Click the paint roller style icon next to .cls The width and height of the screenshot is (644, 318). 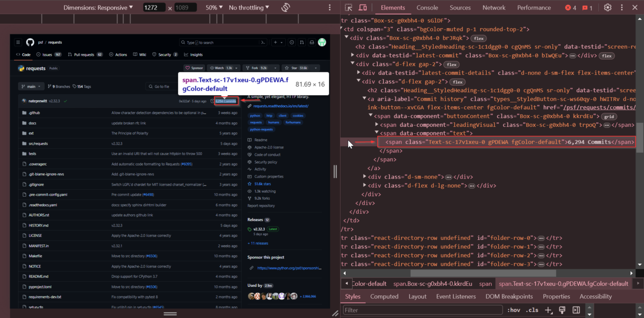[562, 310]
